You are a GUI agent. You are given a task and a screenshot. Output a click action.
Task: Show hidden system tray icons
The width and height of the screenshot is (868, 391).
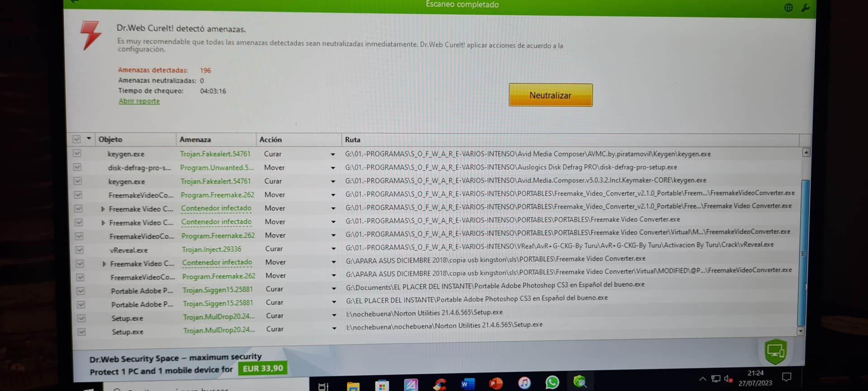[x=703, y=379]
